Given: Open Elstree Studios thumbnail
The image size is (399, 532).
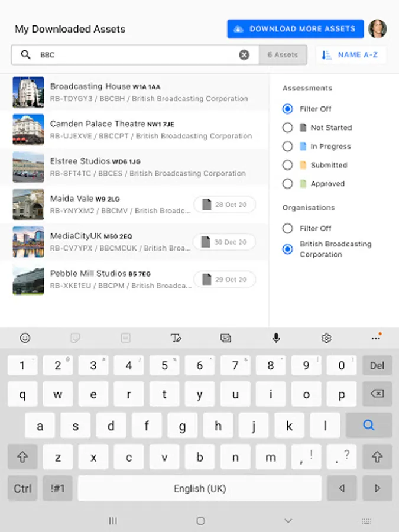Looking at the screenshot, I should 28,167.
